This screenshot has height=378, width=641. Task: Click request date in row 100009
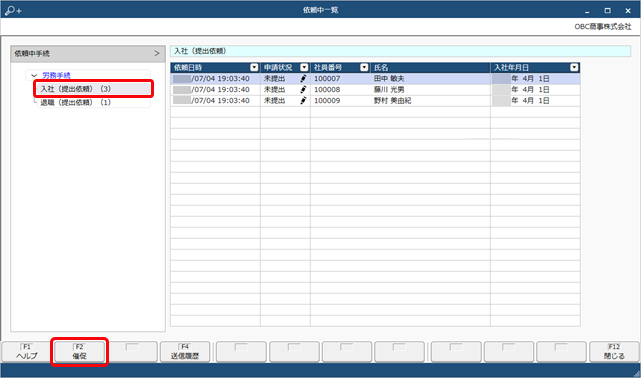(211, 101)
